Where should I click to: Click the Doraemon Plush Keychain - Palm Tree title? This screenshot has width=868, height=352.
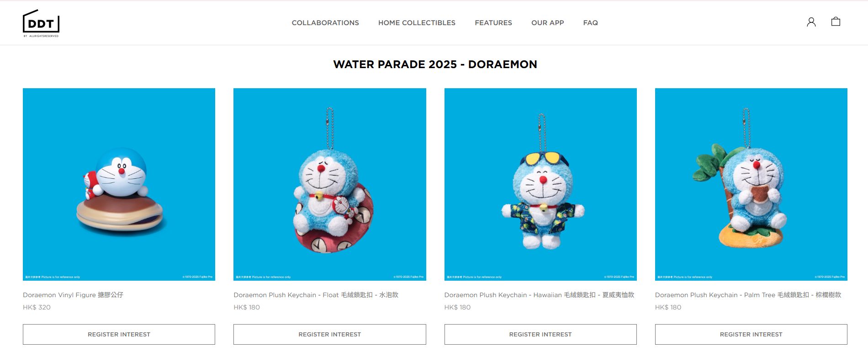coord(748,295)
